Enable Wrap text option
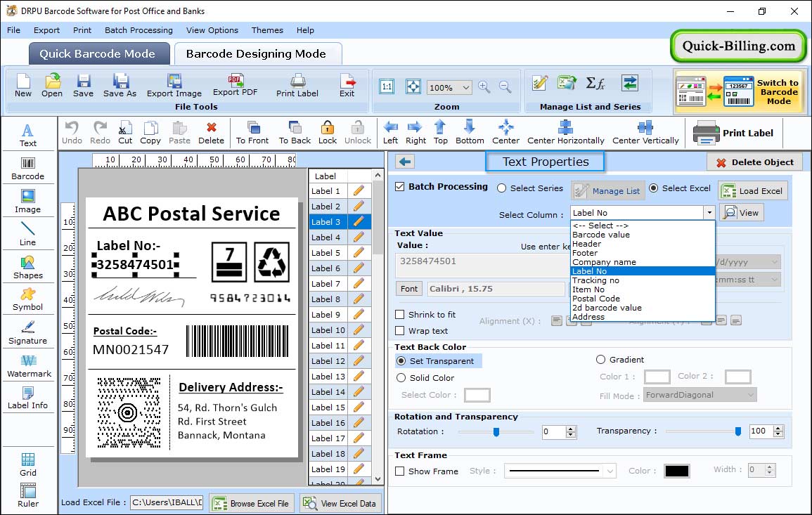The width and height of the screenshot is (812, 515). 400,331
